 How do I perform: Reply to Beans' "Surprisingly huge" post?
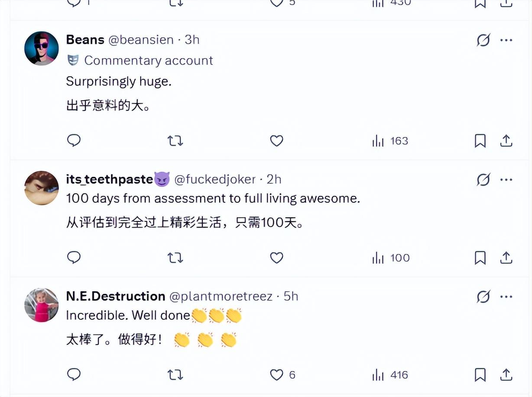tap(74, 140)
